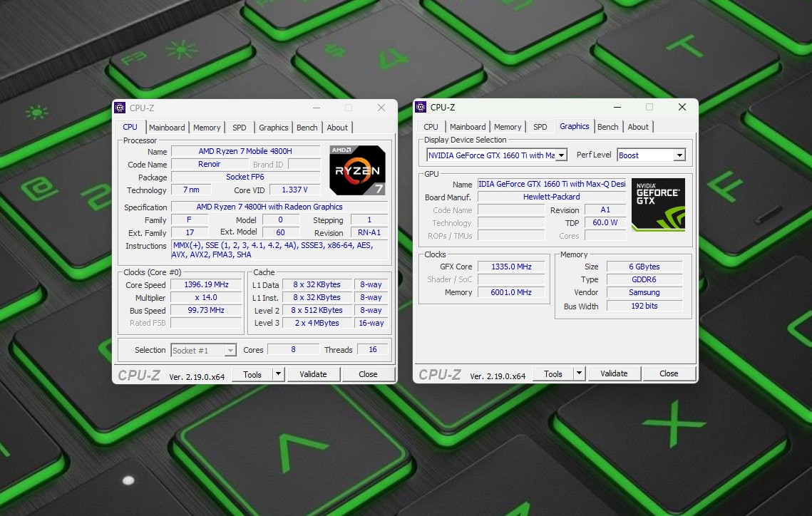The width and height of the screenshot is (812, 516).
Task: Click Close button in left window
Action: pyautogui.click(x=368, y=374)
